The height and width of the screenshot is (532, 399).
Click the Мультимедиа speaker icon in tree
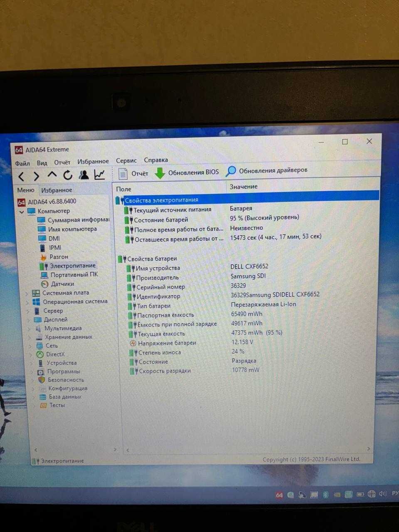38,328
